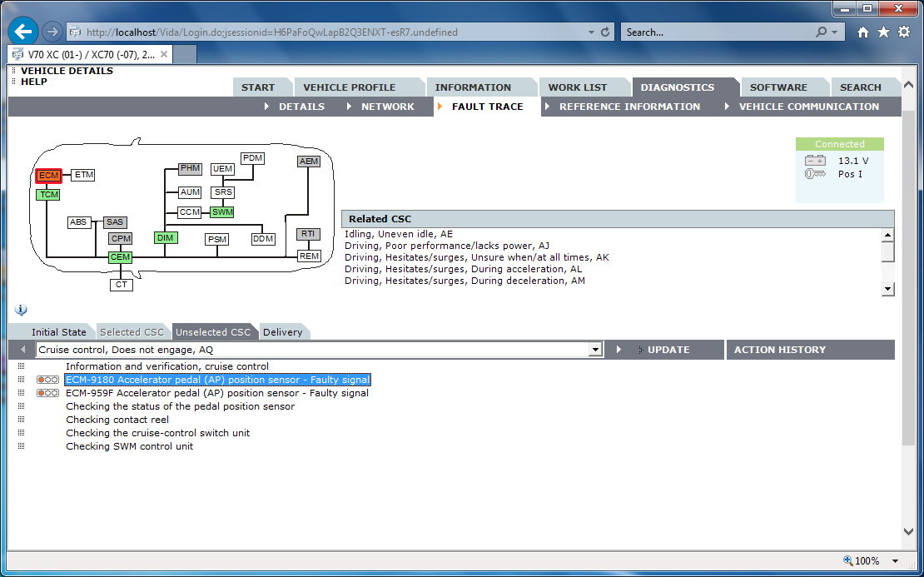
Task: Select the AEM module in the vehicle diagram
Action: [x=308, y=161]
